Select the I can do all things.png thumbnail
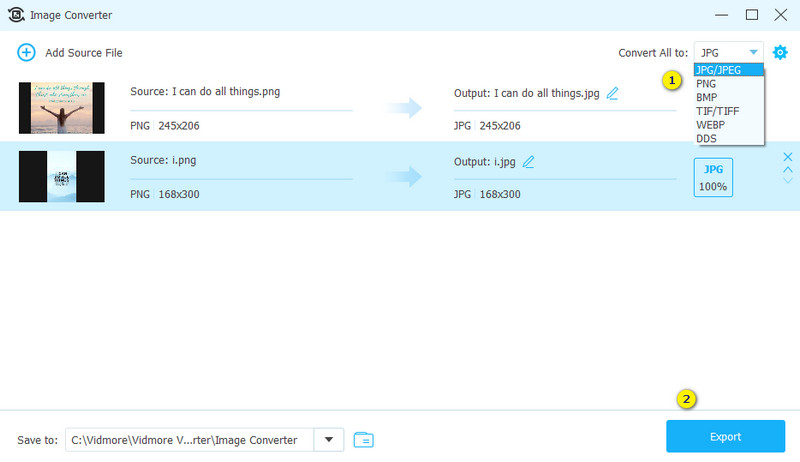The image size is (800, 462). click(61, 108)
